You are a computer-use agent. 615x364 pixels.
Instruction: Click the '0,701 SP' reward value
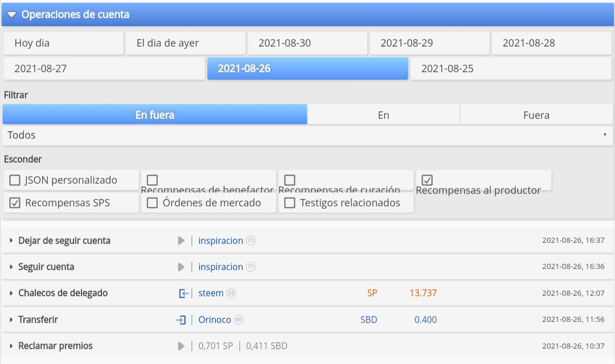point(216,346)
